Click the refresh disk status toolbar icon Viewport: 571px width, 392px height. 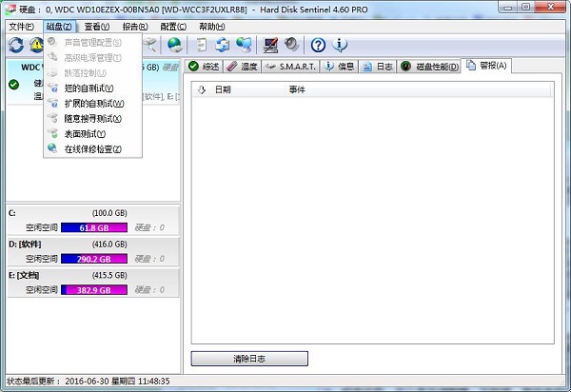tap(16, 45)
